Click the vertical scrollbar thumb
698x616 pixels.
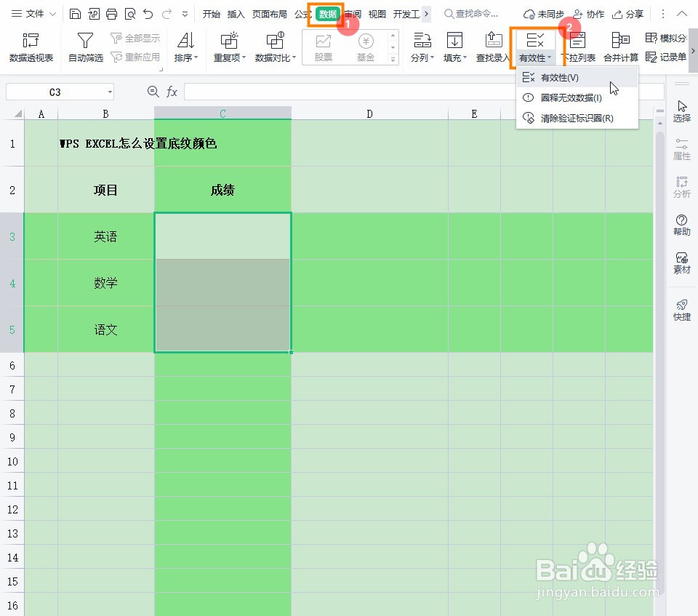[659, 363]
